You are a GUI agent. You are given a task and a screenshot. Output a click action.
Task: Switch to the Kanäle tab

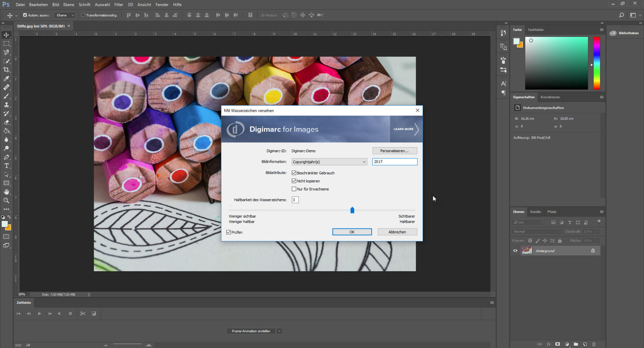[x=535, y=212]
